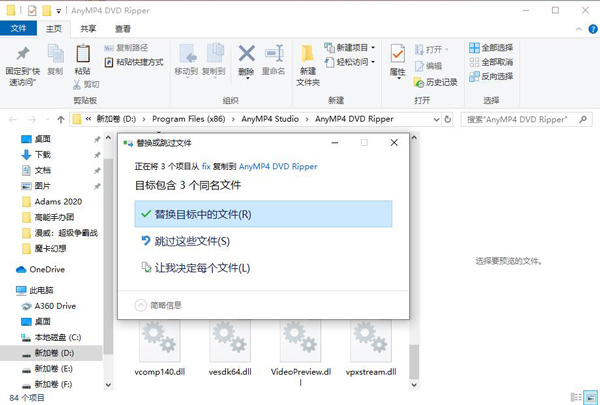Switch to the Share (共享) tab
600x405 pixels.
click(88, 29)
